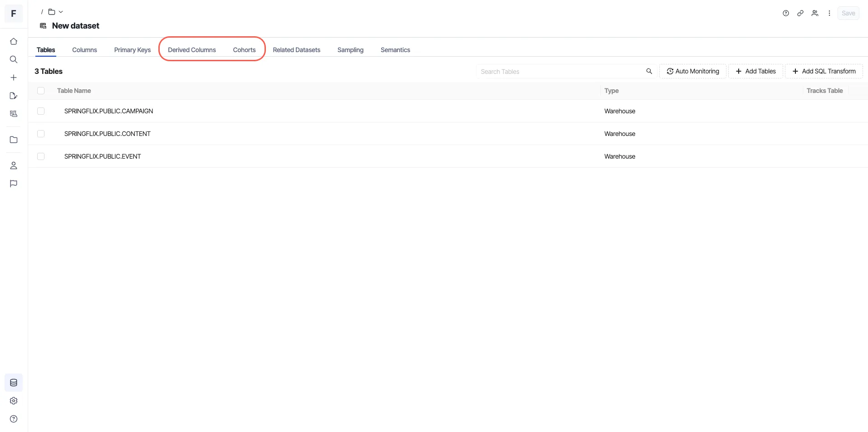This screenshot has width=868, height=432.
Task: Open the folder icon in sidebar
Action: pyautogui.click(x=14, y=140)
